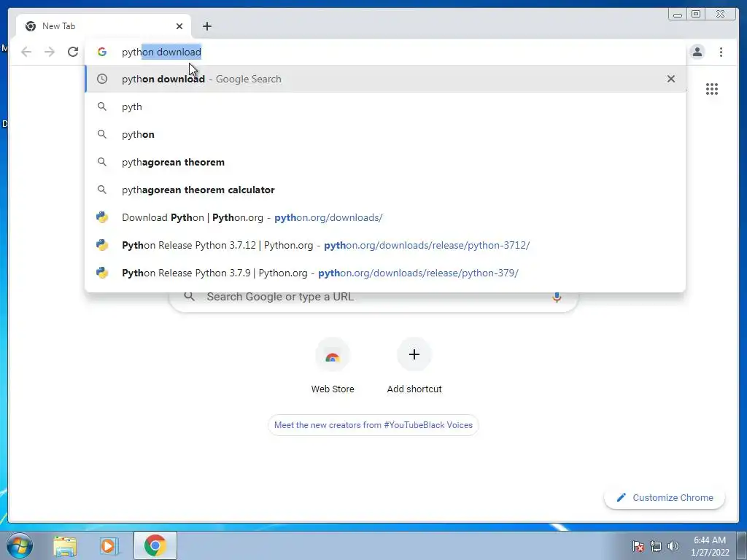The width and height of the screenshot is (747, 560).
Task: Open Windows Explorer from the taskbar
Action: (65, 545)
